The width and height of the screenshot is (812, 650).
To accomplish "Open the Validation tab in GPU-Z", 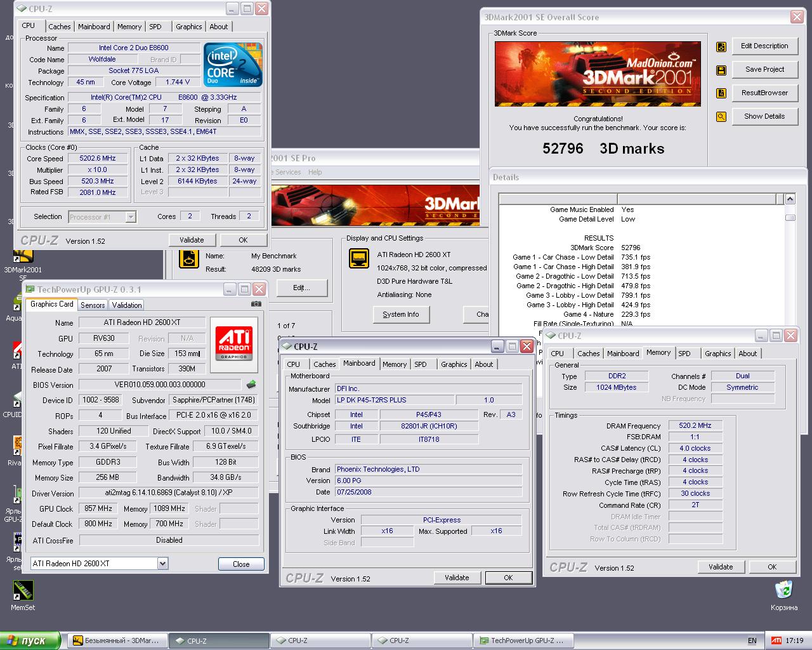I will point(127,305).
